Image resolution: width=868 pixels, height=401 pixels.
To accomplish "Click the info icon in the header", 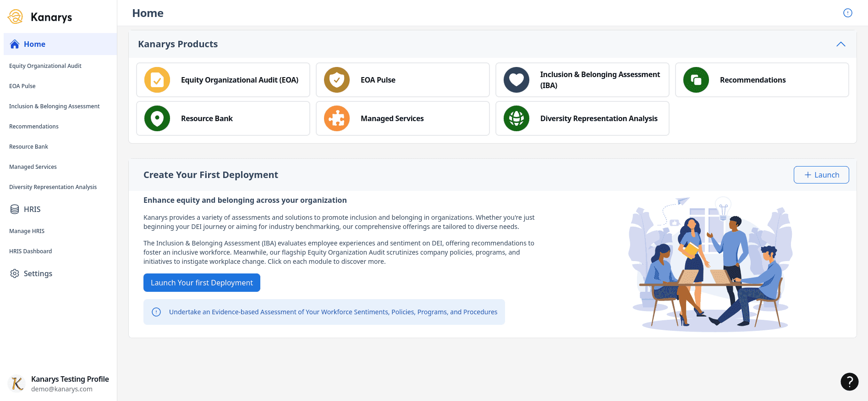I will point(847,13).
